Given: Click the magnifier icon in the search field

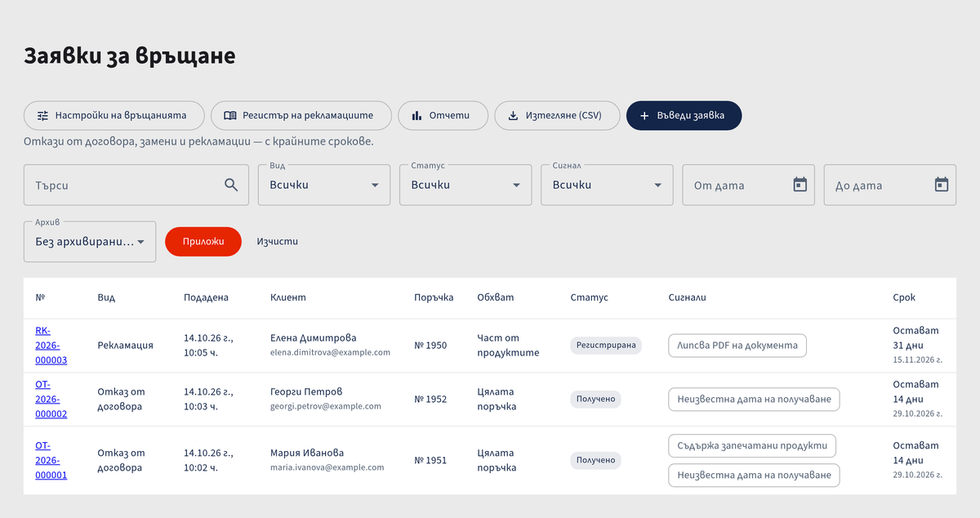Looking at the screenshot, I should [231, 185].
